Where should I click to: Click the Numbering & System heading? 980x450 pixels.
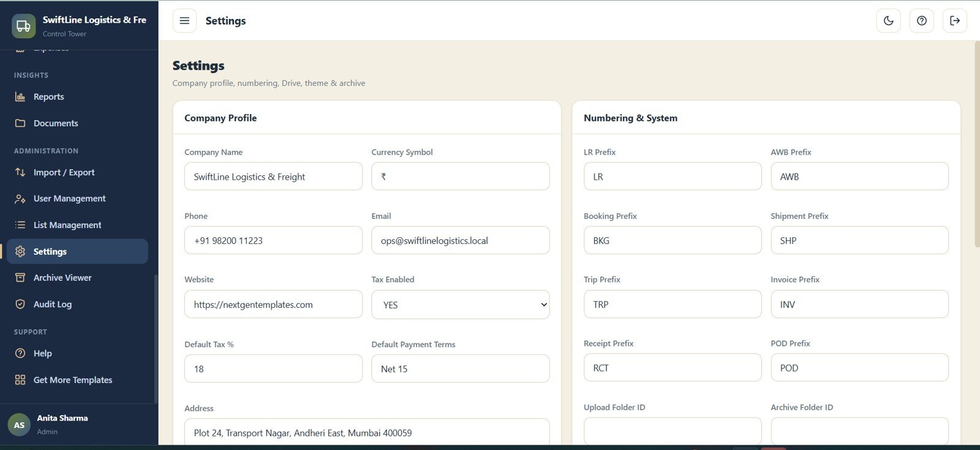(x=630, y=118)
